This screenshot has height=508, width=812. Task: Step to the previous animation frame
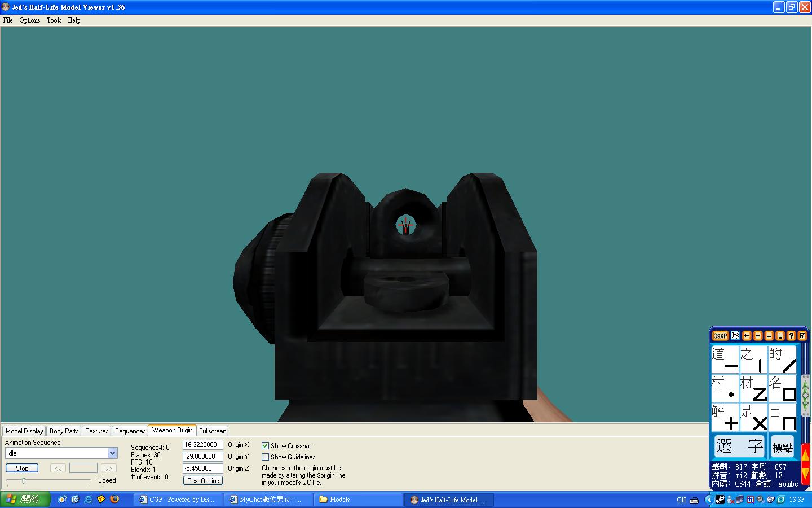point(58,468)
